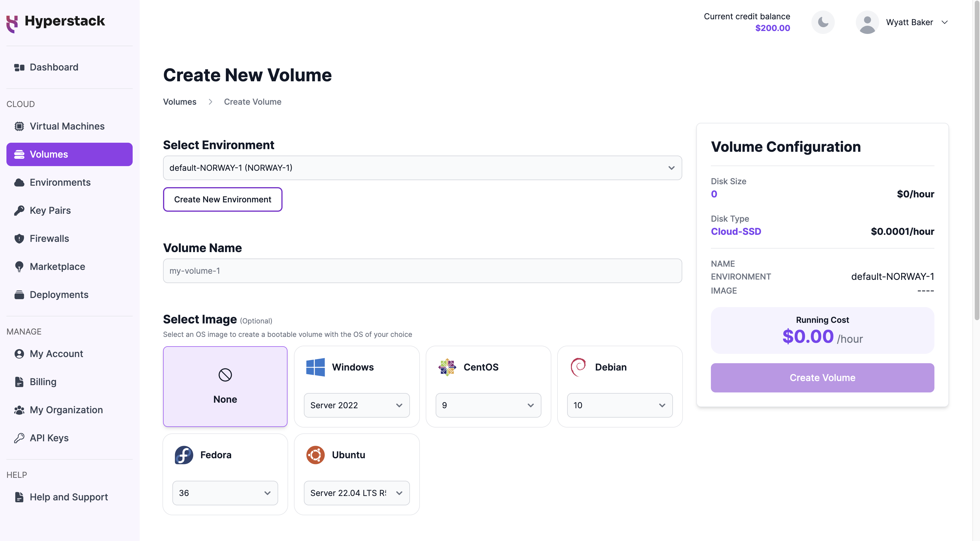The height and width of the screenshot is (541, 980).
Task: Open Deployments in sidebar
Action: (x=69, y=295)
